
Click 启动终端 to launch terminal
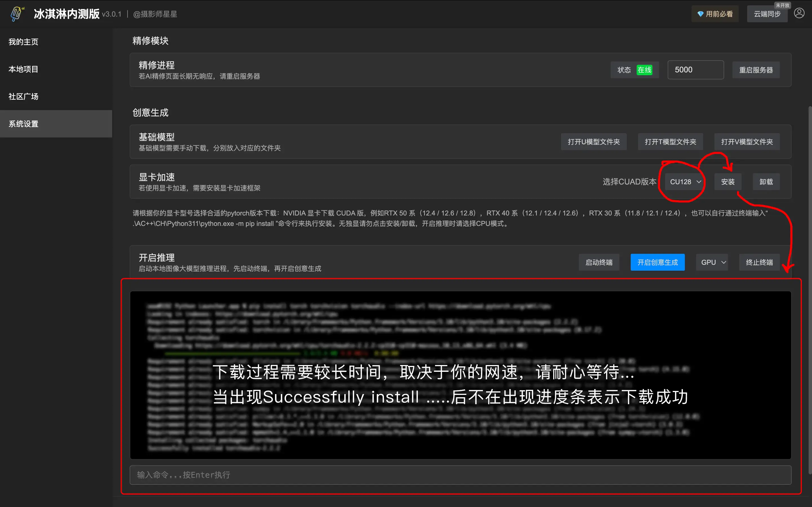pos(599,262)
